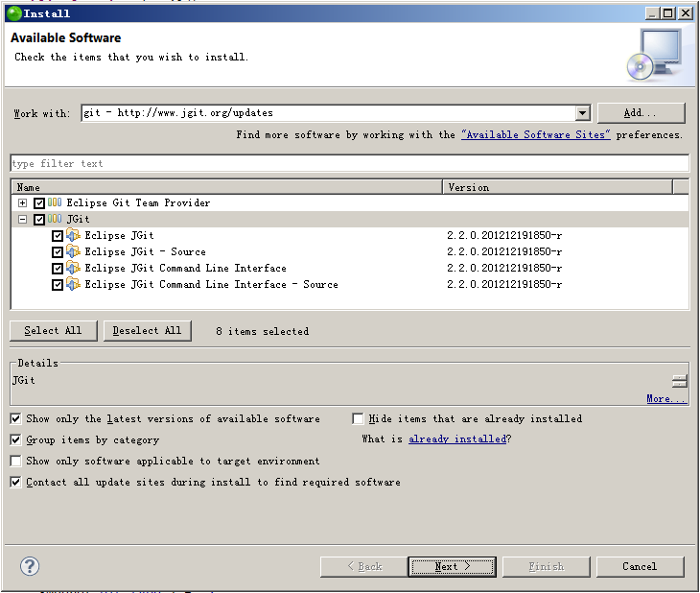Image resolution: width=700 pixels, height=593 pixels.
Task: Enable Show only software applicable to target environment
Action: (15, 461)
